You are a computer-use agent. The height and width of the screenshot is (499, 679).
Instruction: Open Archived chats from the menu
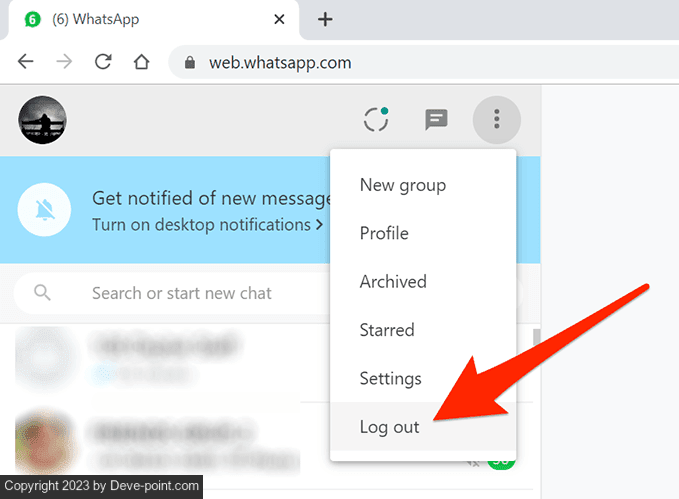coord(423,282)
